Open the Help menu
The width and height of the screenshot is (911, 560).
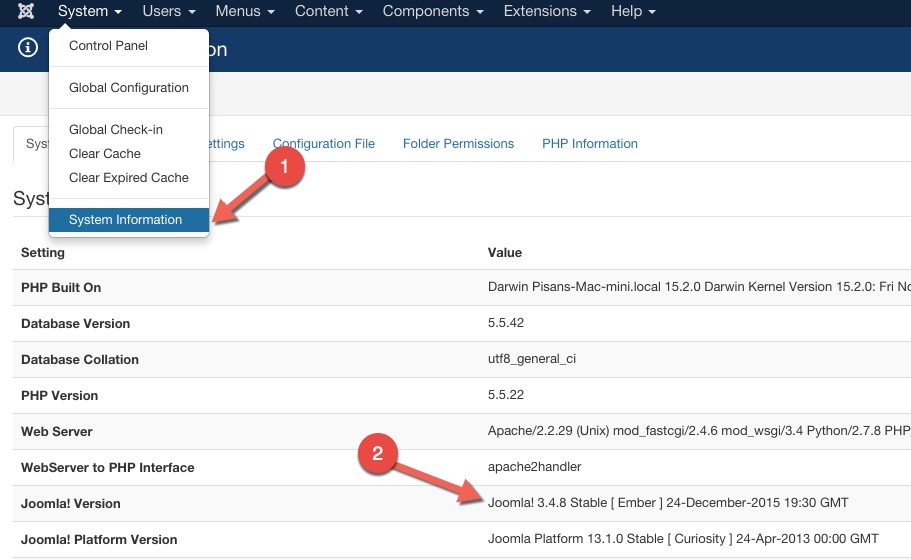[633, 11]
